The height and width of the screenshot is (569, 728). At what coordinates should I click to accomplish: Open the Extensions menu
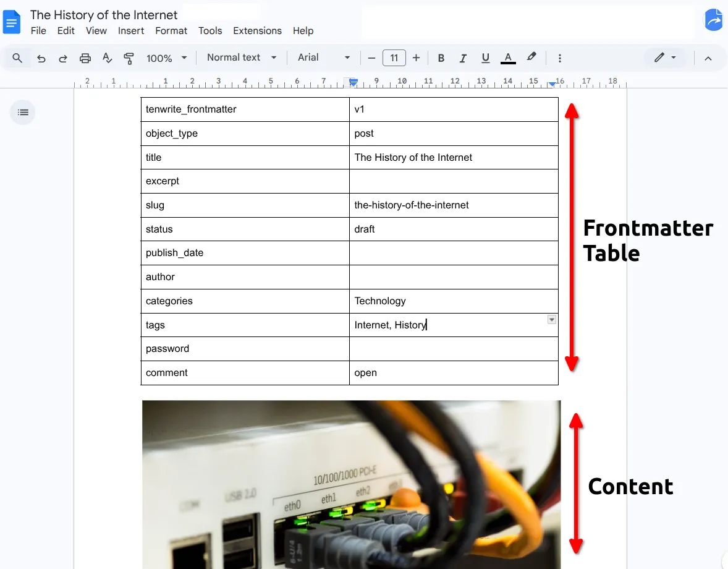(257, 30)
